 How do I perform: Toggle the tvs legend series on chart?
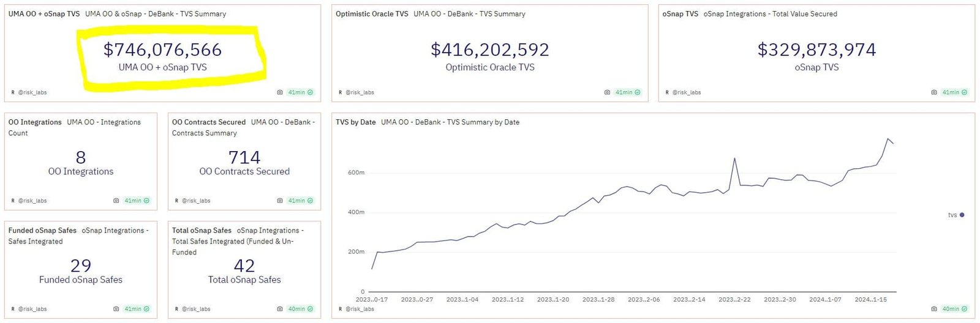point(956,215)
